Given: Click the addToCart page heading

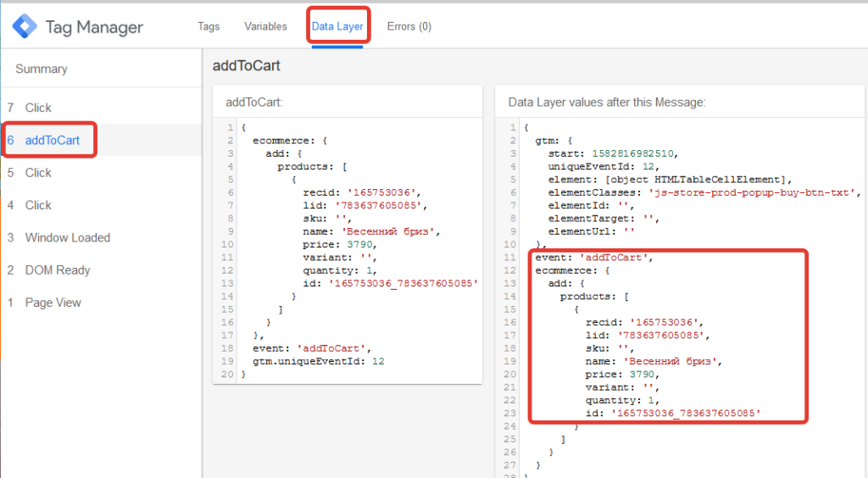Looking at the screenshot, I should tap(247, 65).
